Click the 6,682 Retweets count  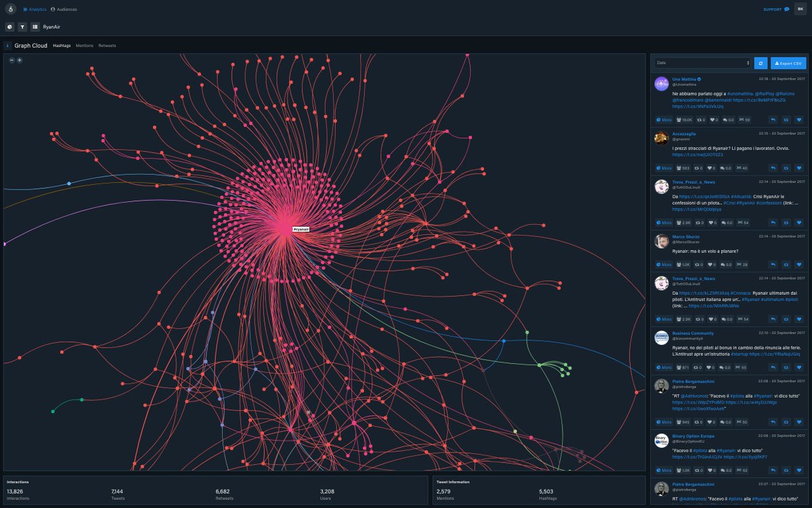(223, 492)
